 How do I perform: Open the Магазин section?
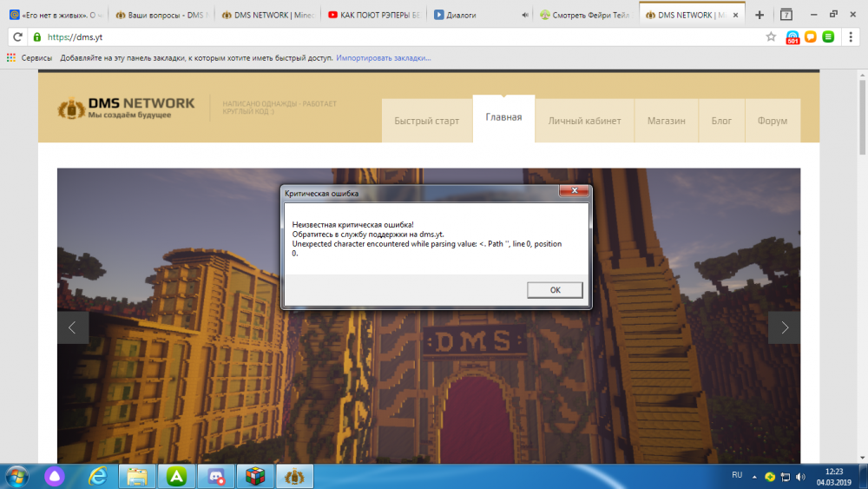point(666,121)
